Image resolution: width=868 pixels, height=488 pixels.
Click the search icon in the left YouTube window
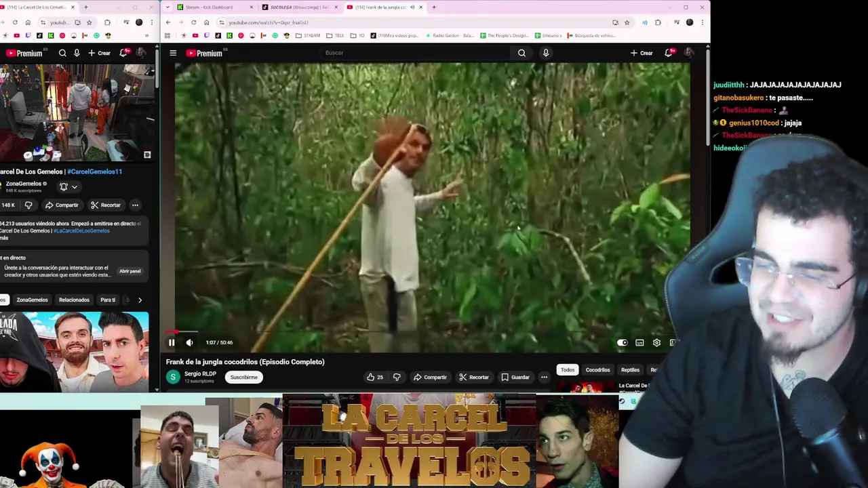point(62,53)
